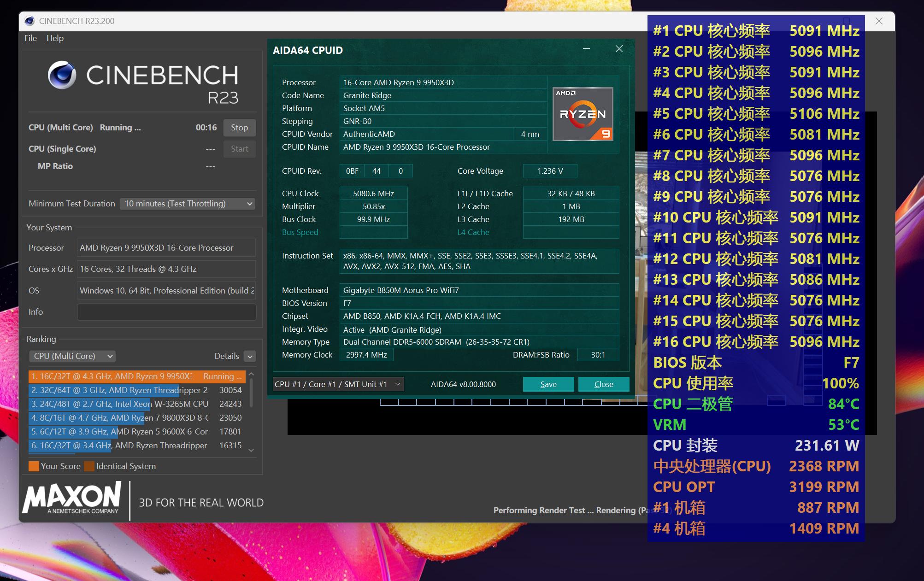Screen dimensions: 924x581
Task: Click Close in the AIDA64 CPUID window
Action: (604, 384)
